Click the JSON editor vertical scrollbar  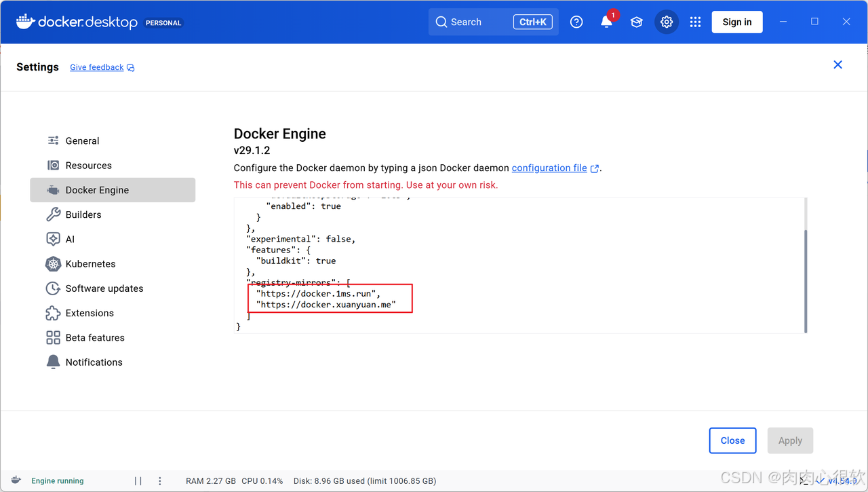coord(806,281)
